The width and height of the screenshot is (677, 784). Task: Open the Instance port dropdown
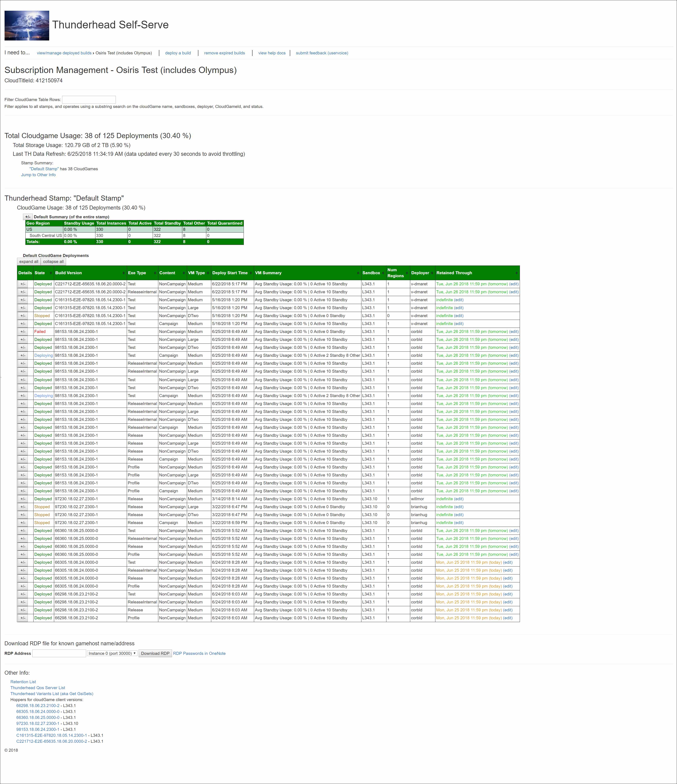[112, 653]
